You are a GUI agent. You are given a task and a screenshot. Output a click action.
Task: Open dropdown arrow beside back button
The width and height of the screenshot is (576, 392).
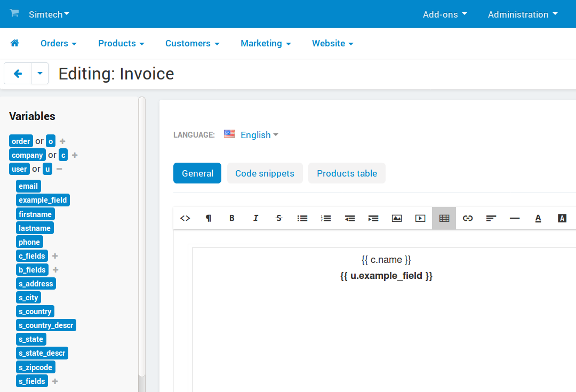tap(40, 74)
